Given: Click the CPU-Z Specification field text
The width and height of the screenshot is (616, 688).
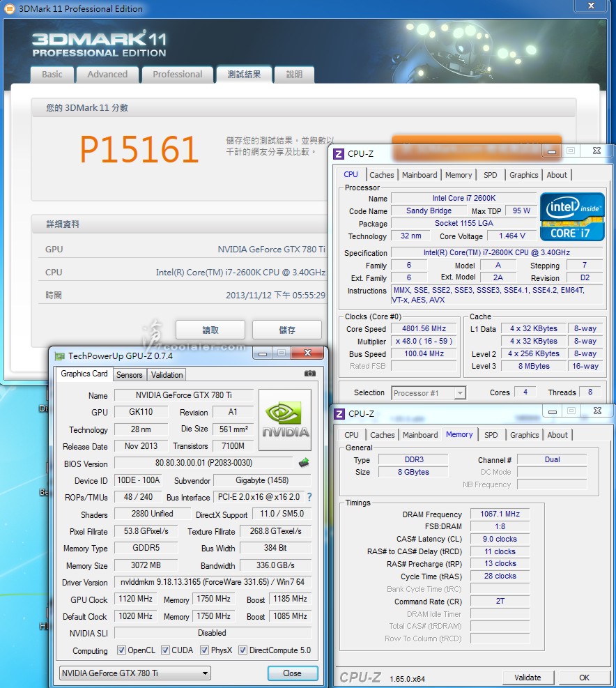Looking at the screenshot, I should coord(497,252).
